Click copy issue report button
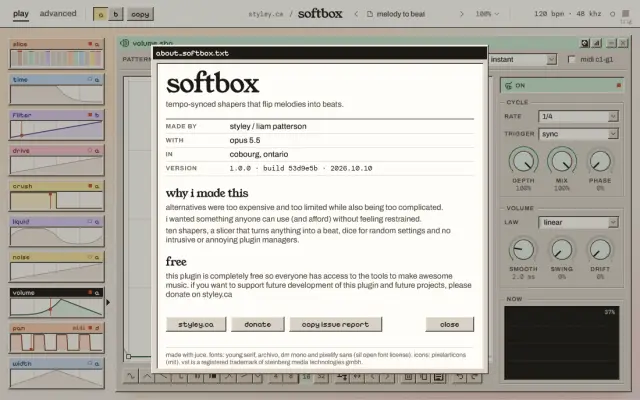Image resolution: width=640 pixels, height=400 pixels. pyautogui.click(x=336, y=324)
